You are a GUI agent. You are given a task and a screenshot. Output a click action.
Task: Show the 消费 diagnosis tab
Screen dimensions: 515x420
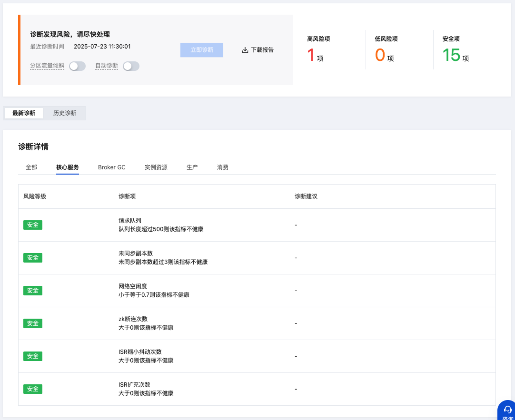(223, 167)
